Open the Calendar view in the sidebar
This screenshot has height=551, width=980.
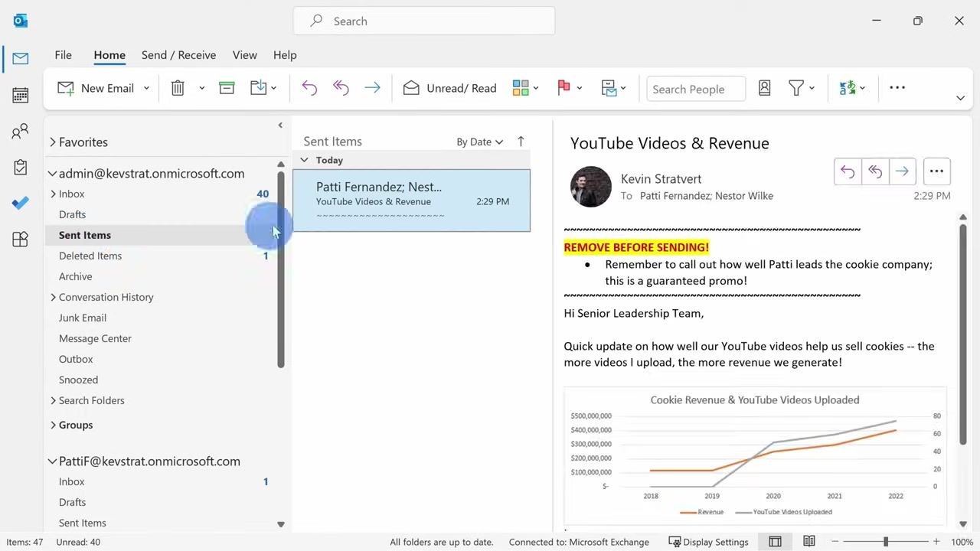point(21,95)
